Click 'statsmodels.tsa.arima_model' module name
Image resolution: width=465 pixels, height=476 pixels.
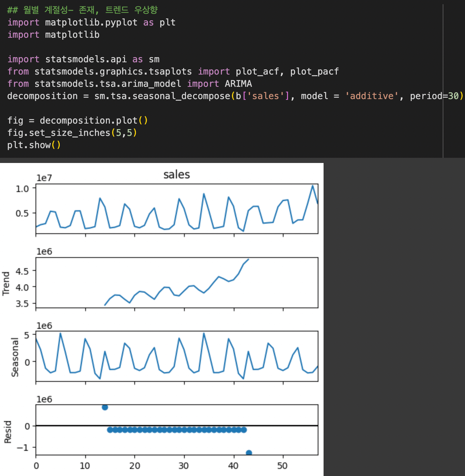click(108, 84)
